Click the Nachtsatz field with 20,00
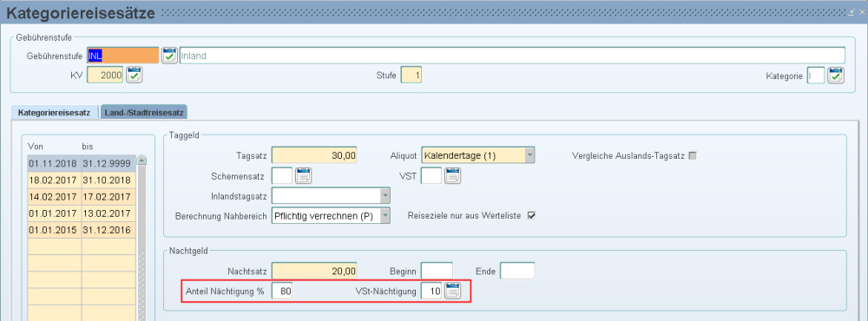868x321 pixels. (314, 271)
